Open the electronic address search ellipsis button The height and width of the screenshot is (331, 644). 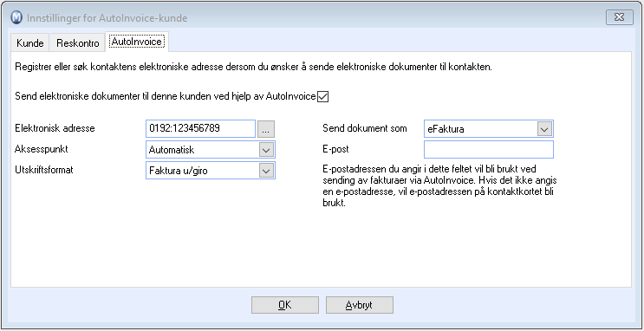point(266,129)
